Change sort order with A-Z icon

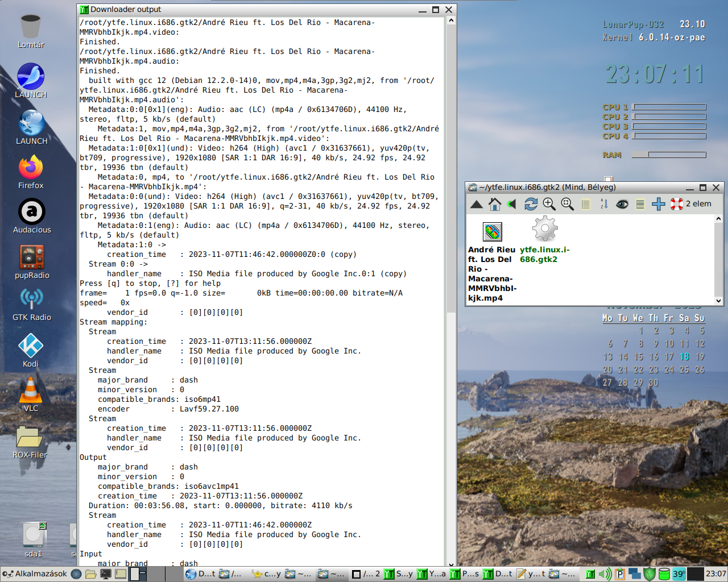604,204
